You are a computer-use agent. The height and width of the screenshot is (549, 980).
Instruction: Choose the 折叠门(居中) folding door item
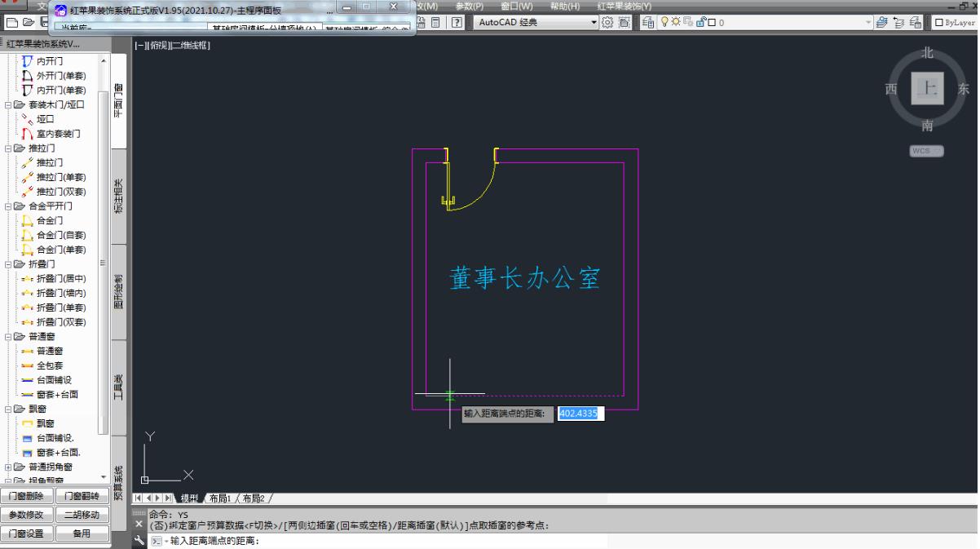61,279
